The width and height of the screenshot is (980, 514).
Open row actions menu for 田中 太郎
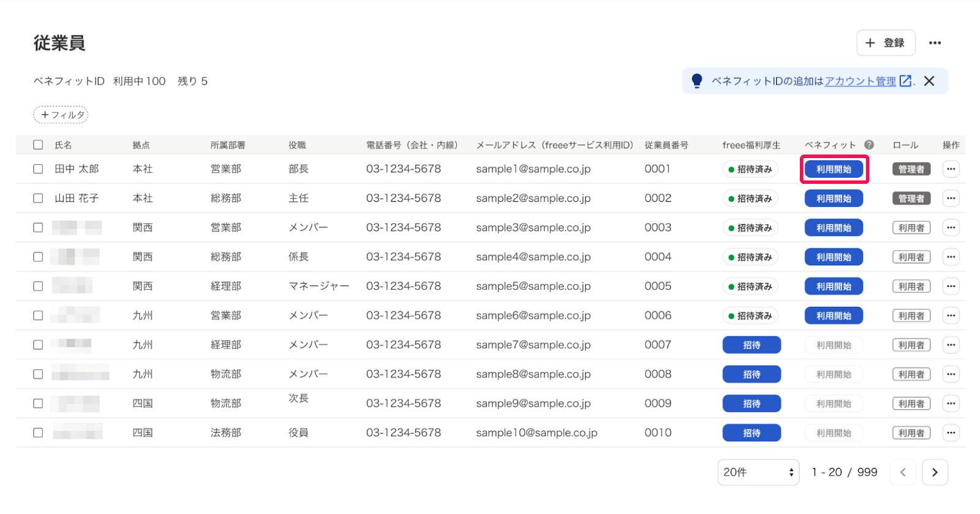click(x=951, y=169)
